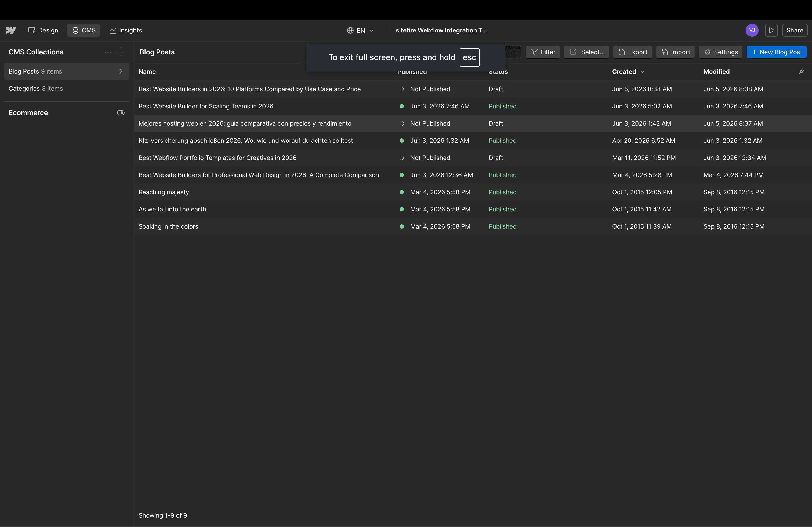Select the Categories collection
812x527 pixels.
(x=67, y=89)
